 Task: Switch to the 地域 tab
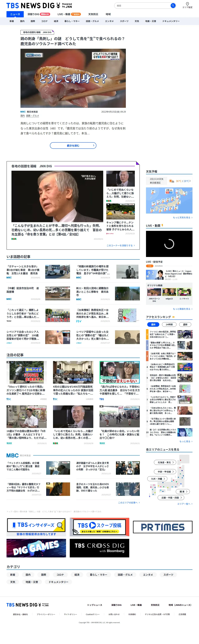tap(108, 14)
